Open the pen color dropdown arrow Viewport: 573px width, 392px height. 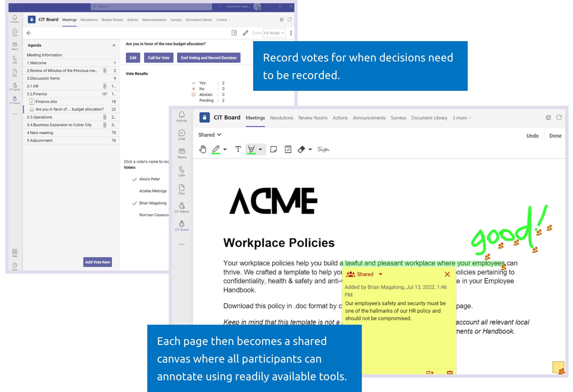point(225,149)
